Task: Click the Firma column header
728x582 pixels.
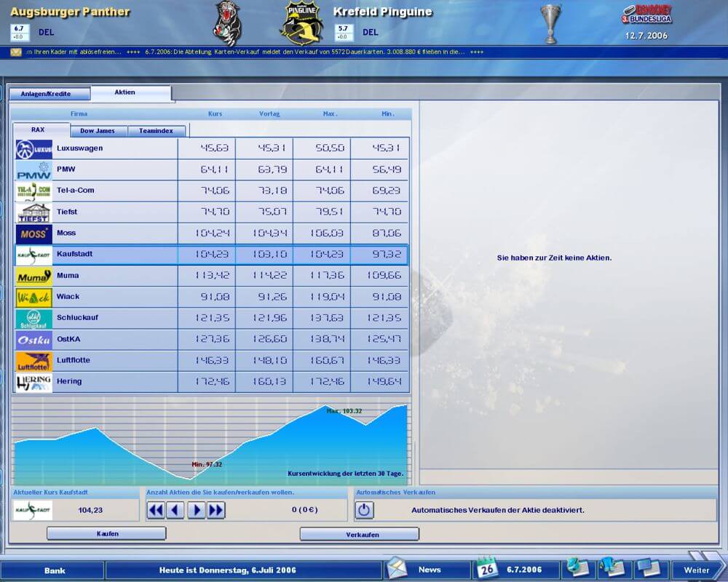Action: (x=79, y=113)
